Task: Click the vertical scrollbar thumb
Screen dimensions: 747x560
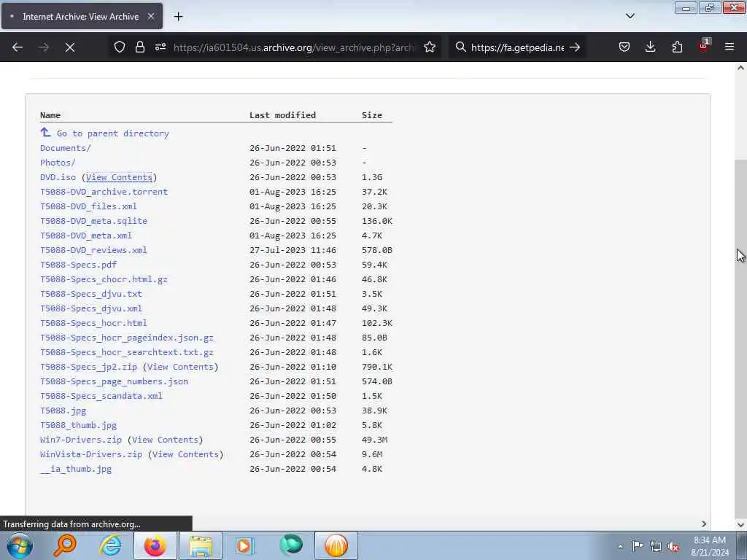Action: tap(740, 338)
